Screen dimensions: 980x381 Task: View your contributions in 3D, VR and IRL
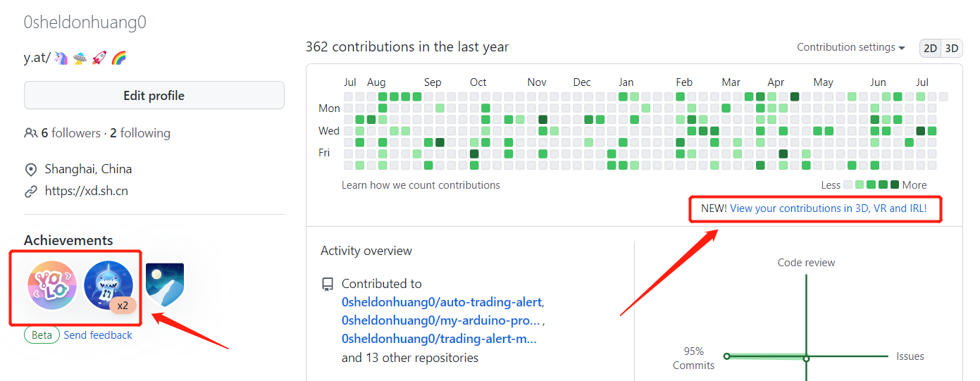(x=828, y=208)
